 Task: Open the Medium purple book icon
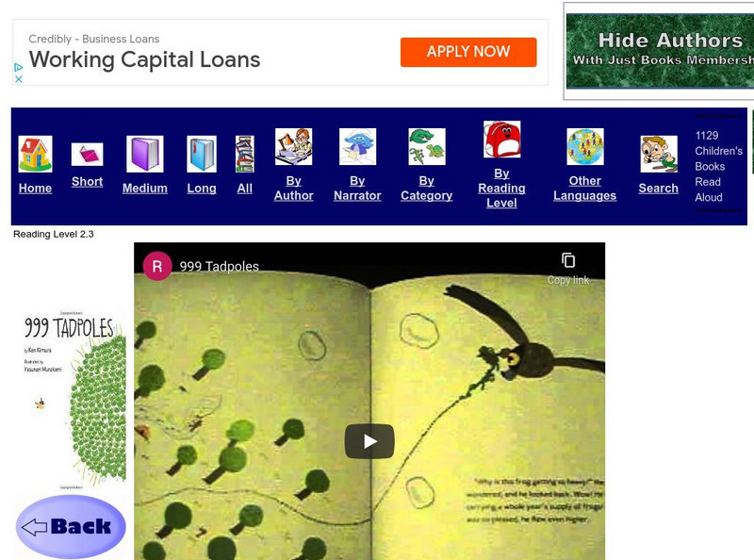[x=145, y=154]
